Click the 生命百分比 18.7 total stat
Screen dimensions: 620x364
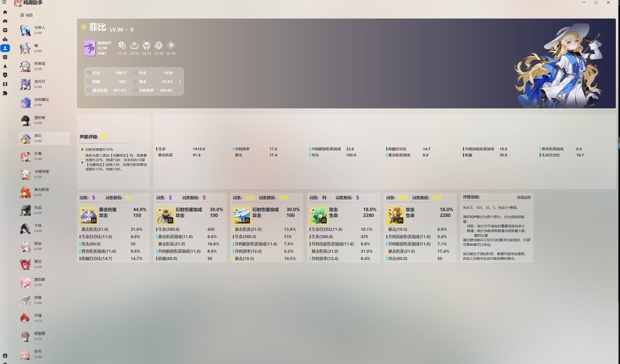click(x=562, y=155)
